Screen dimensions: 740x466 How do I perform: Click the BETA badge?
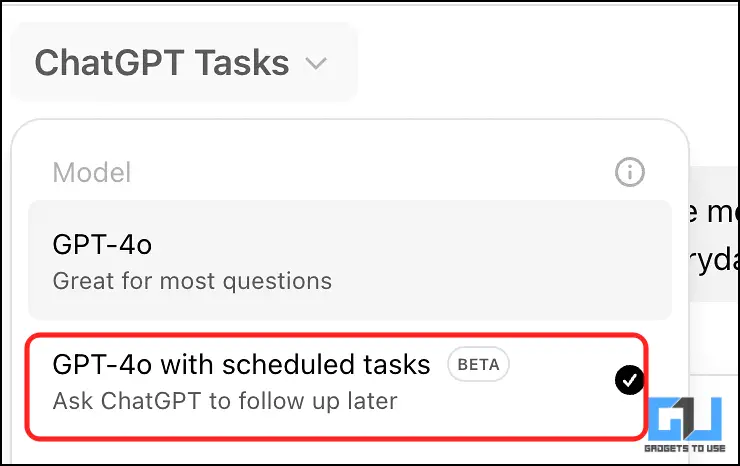(478, 365)
